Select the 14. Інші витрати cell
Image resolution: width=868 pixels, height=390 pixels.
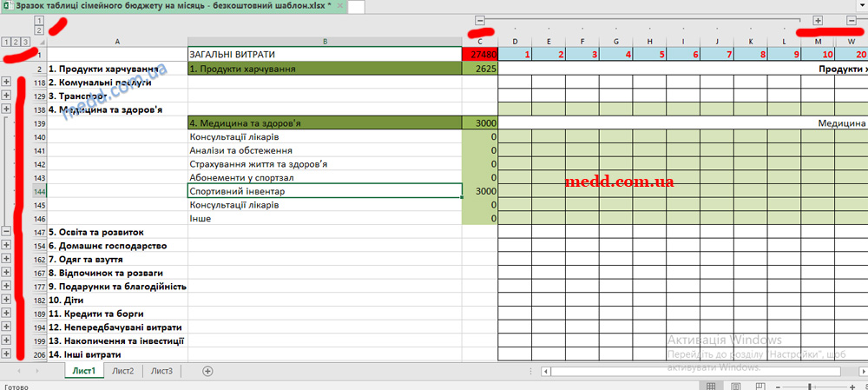point(117,354)
